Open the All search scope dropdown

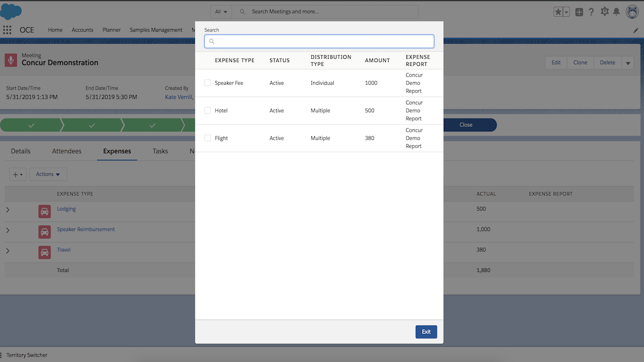(x=221, y=12)
